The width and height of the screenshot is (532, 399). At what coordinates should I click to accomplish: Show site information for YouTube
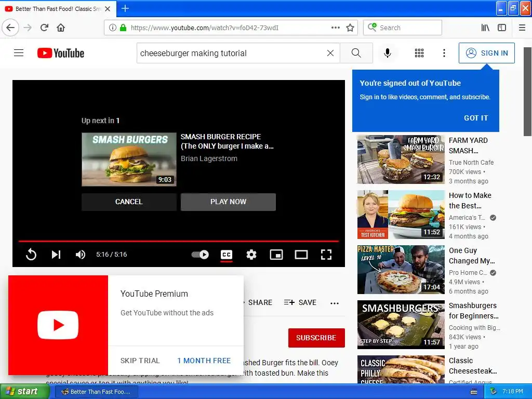(x=113, y=28)
